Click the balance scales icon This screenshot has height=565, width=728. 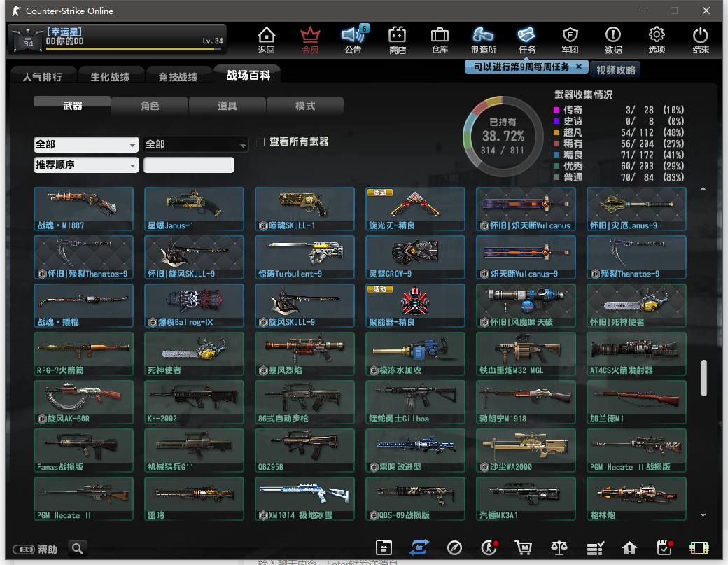[x=559, y=548]
